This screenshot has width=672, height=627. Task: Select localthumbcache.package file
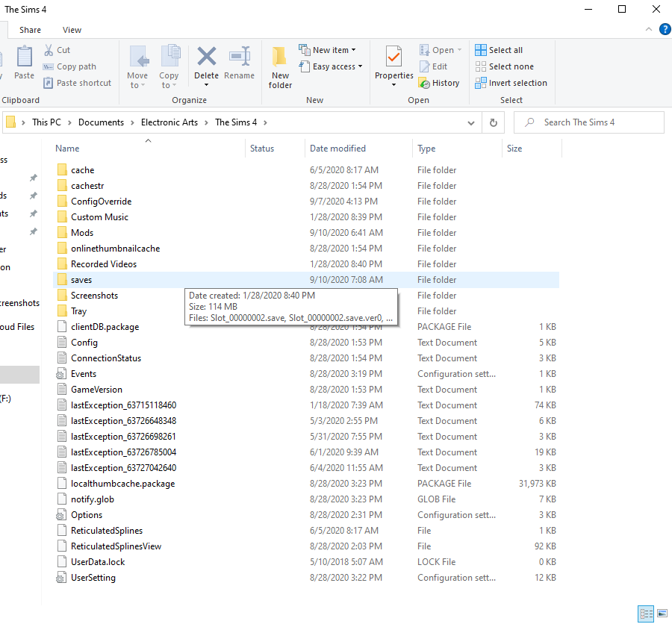click(123, 484)
